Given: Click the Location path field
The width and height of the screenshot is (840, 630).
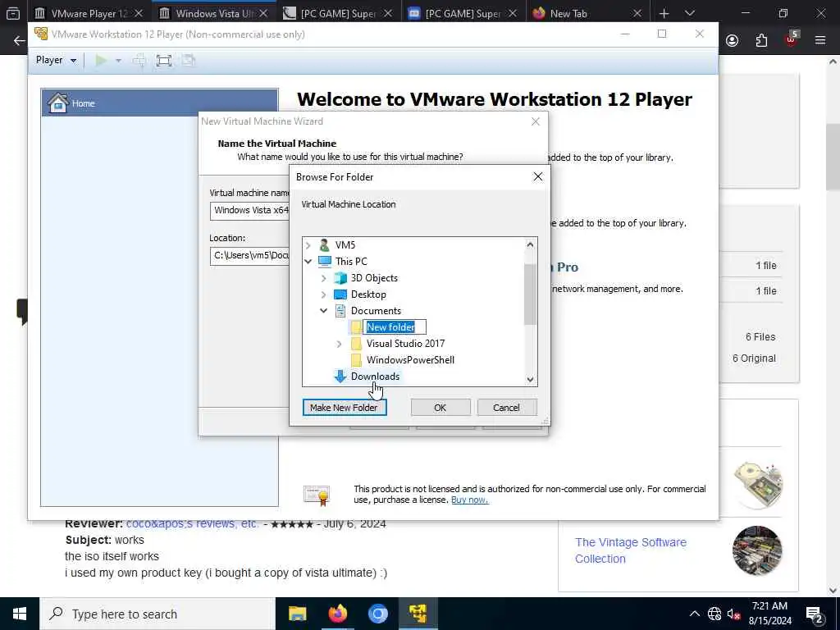Looking at the screenshot, I should 249,256.
